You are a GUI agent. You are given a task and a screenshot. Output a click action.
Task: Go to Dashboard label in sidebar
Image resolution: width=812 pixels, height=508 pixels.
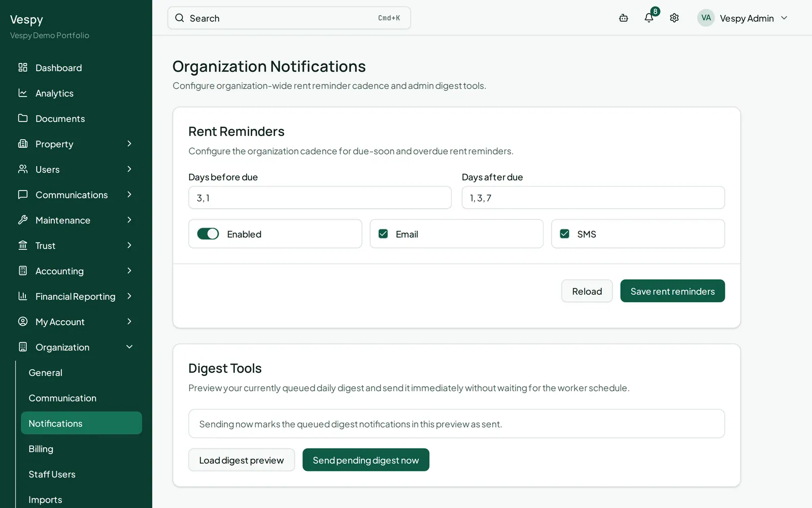pos(58,68)
